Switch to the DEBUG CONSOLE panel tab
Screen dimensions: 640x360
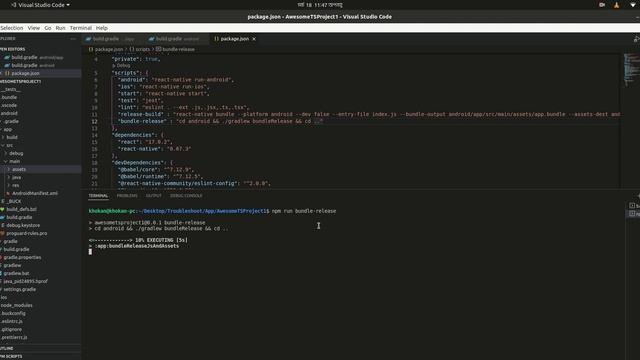pyautogui.click(x=186, y=196)
